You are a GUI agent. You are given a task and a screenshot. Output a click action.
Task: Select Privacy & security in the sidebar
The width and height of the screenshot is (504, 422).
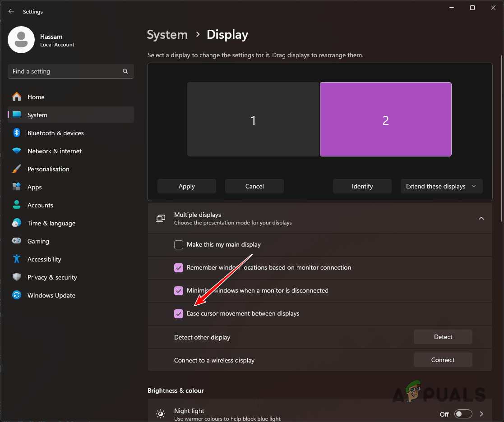[52, 277]
